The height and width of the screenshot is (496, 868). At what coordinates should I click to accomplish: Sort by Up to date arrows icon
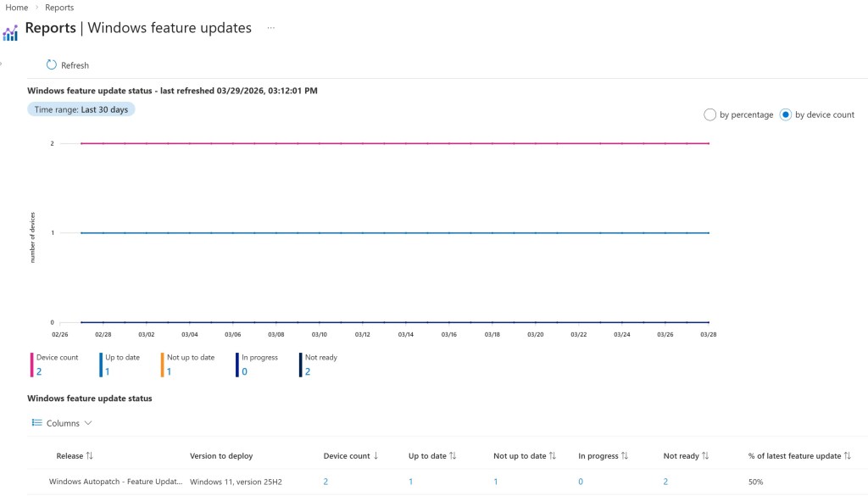[453, 456]
